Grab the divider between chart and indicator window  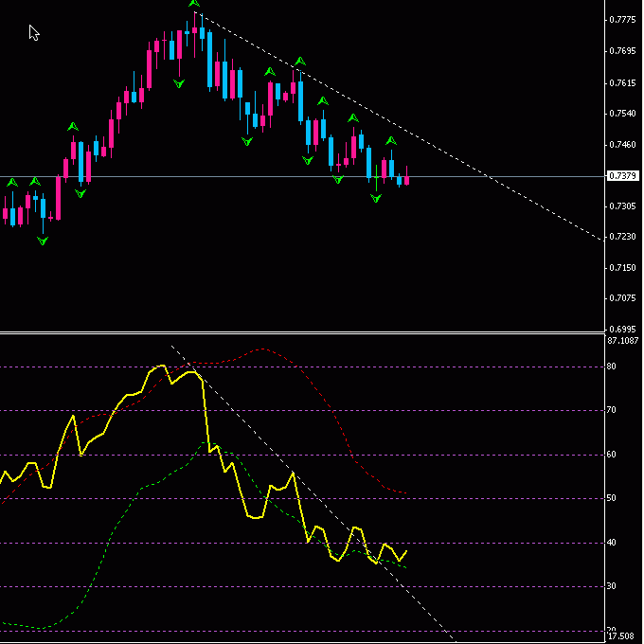coord(303,332)
